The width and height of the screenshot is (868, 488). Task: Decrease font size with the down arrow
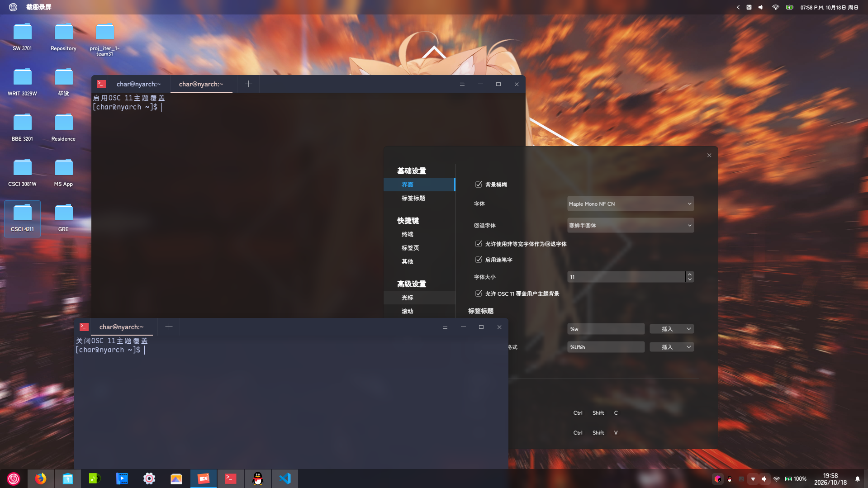click(x=689, y=280)
